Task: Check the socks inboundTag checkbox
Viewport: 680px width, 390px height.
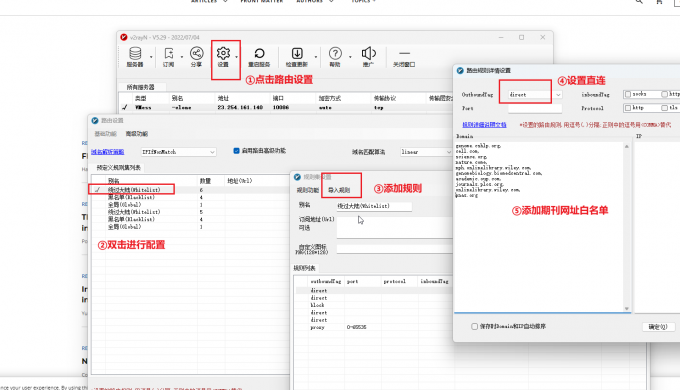Action: tap(628, 94)
